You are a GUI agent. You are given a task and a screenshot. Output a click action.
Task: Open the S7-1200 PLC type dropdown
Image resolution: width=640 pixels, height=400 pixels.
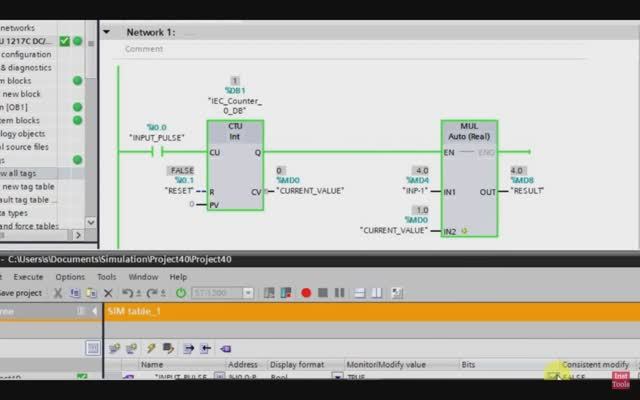tap(248, 293)
